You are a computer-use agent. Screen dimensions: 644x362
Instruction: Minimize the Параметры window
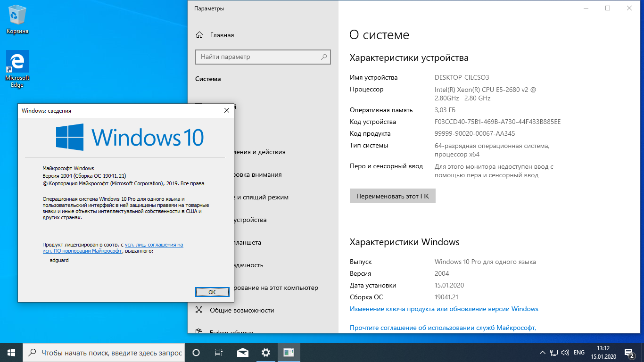586,8
